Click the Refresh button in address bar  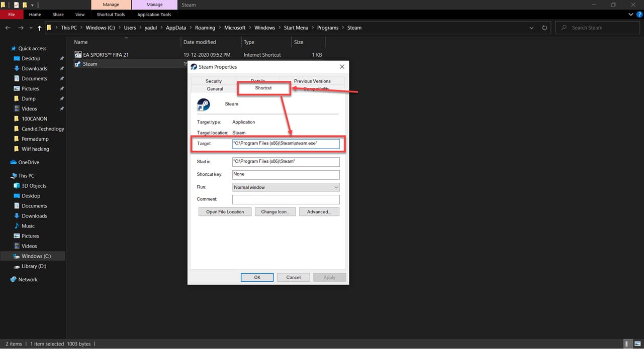pos(544,28)
